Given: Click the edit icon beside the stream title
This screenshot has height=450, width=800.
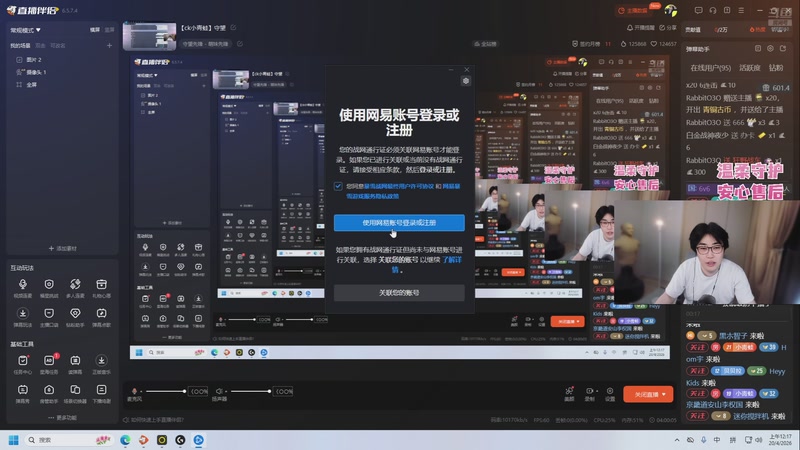Looking at the screenshot, I should 233,28.
